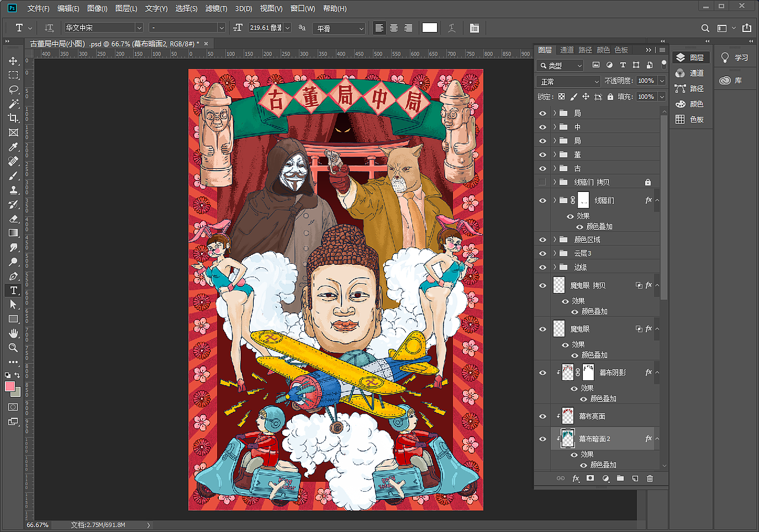Screen dimensions: 759x532
Task: Select the Lasso tool
Action: (x=13, y=89)
